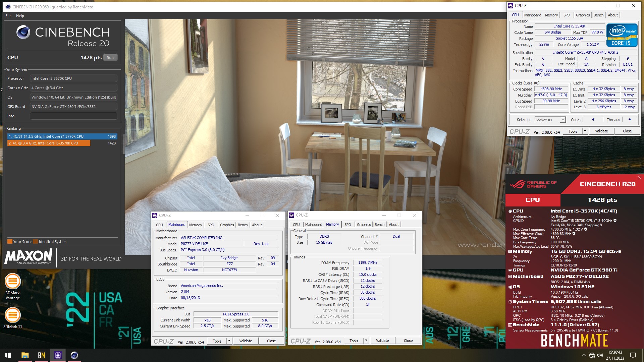
Task: Select the i7-3770K ranking entry
Action: 62,136
